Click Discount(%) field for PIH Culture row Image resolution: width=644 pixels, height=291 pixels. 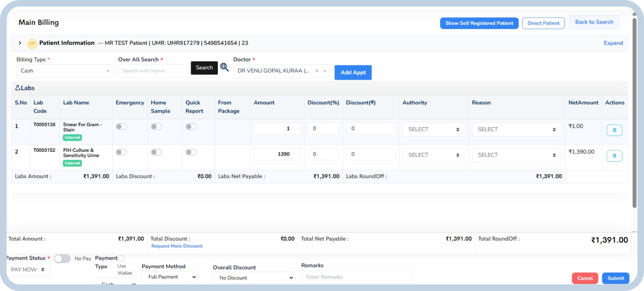(323, 154)
